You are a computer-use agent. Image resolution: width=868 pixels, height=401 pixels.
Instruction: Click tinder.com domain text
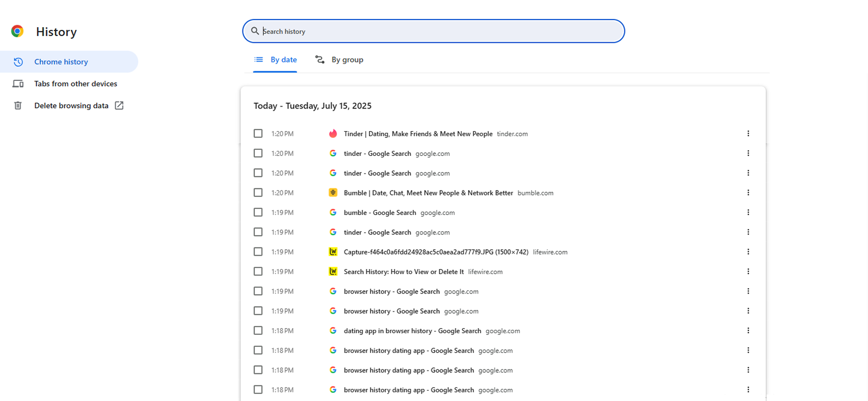click(512, 134)
